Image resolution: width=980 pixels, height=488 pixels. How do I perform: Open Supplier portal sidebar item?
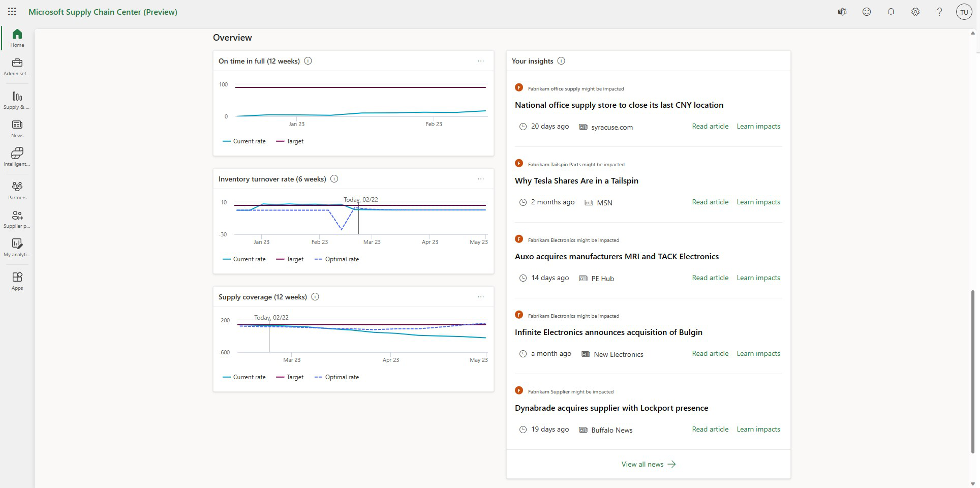tap(17, 219)
